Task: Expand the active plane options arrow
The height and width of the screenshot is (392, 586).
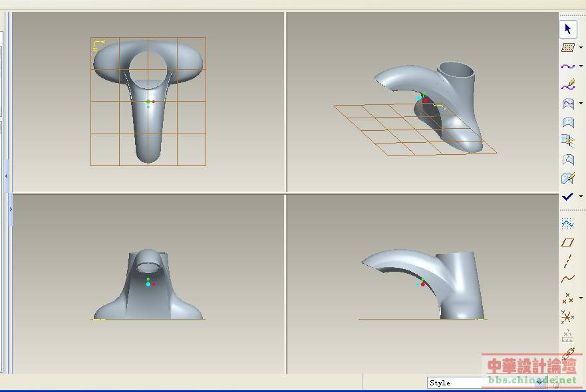Action: pos(581,48)
